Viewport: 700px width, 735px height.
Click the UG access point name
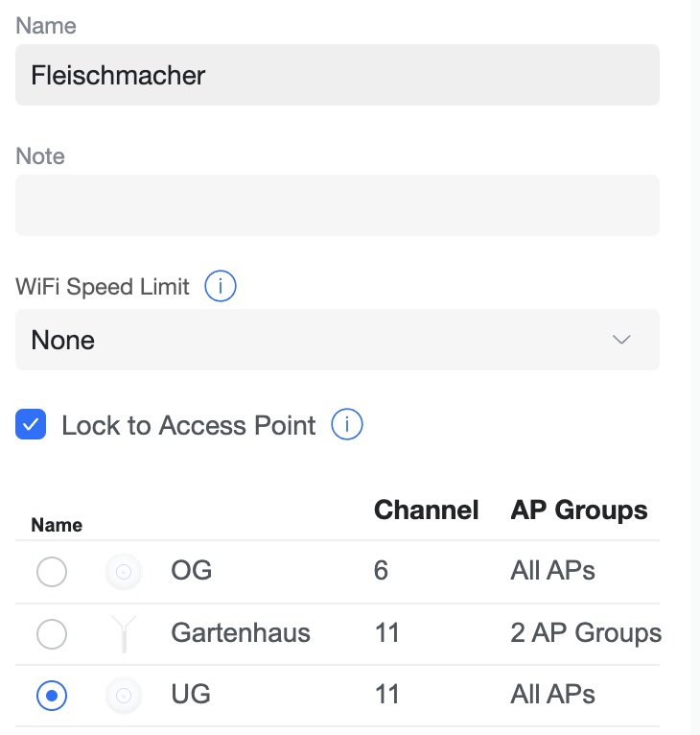pos(191,694)
